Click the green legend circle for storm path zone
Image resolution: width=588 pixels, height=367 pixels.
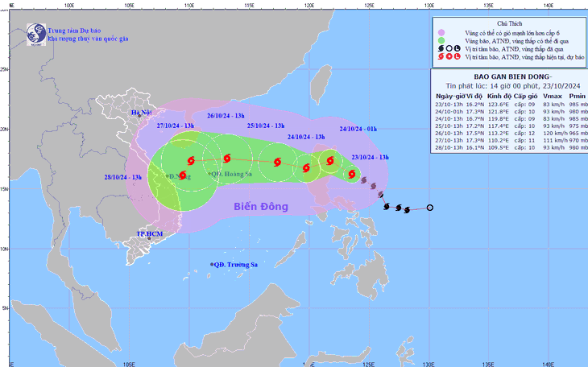[441, 41]
